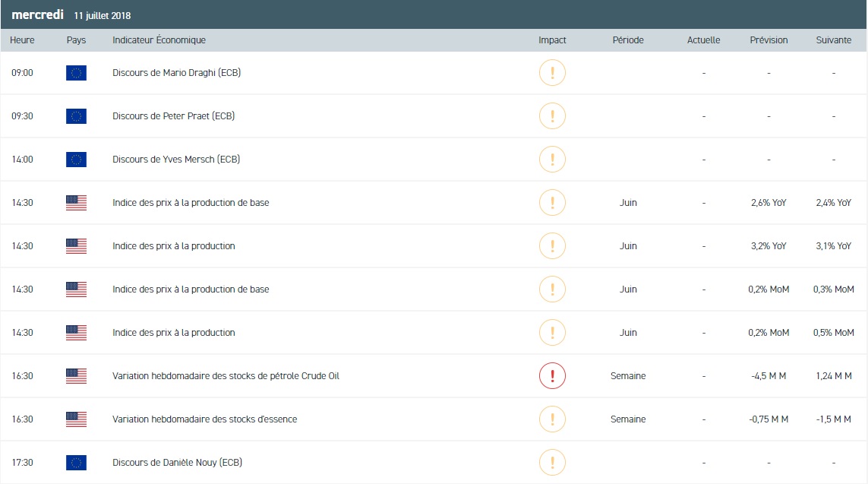Click the -4,5 M M forecast value
This screenshot has width=868, height=484.
769,376
